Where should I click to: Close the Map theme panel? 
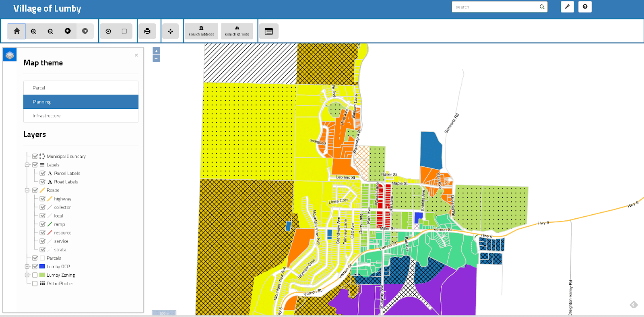[x=136, y=55]
